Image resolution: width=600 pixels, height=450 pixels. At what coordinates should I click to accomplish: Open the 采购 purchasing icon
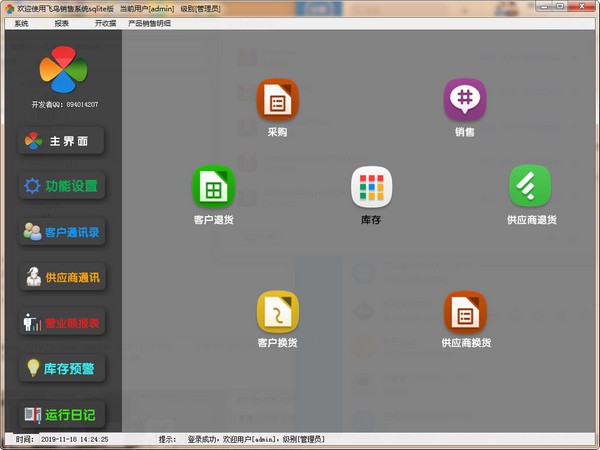coord(277,99)
